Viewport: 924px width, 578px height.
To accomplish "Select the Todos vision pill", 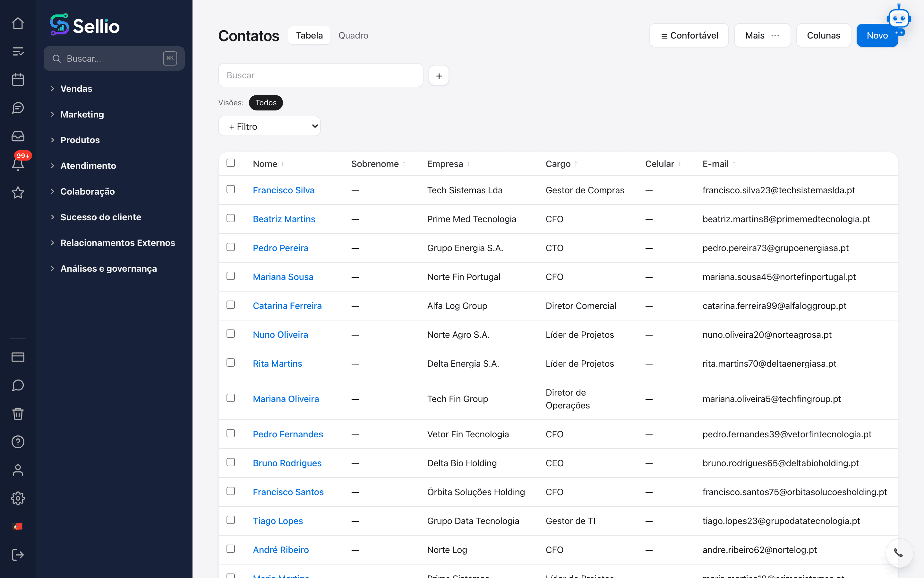I will (x=266, y=103).
